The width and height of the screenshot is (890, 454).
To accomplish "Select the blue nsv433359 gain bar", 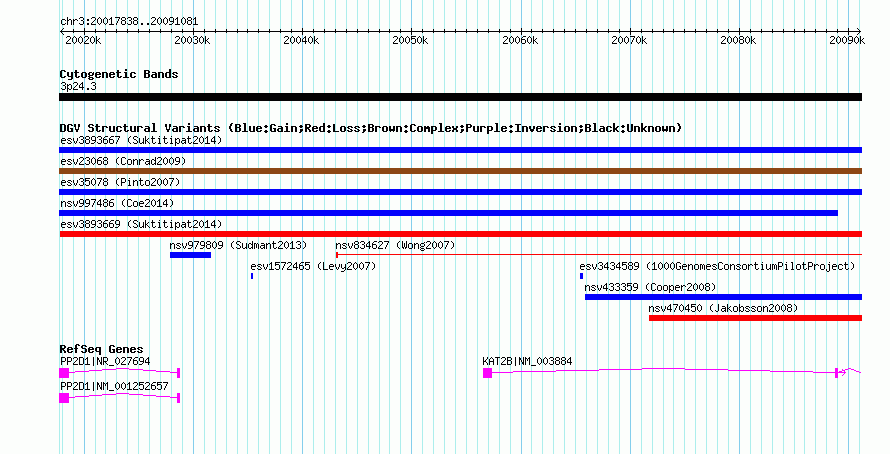I will click(723, 297).
